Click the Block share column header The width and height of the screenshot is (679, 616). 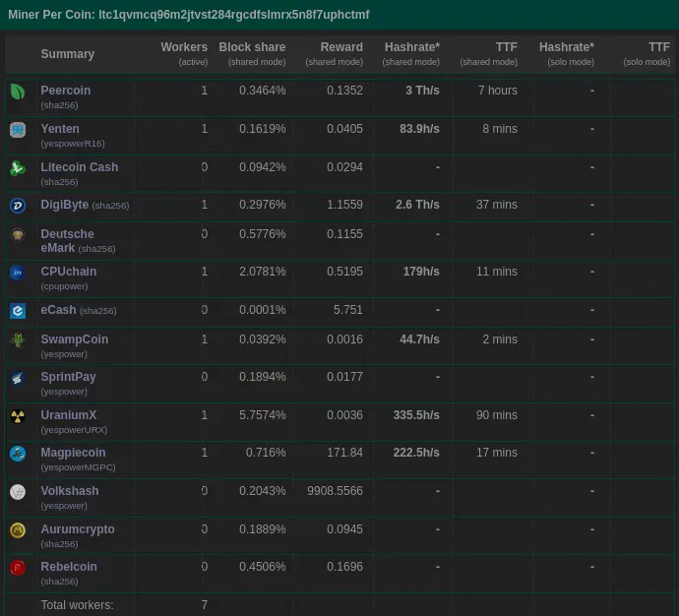click(253, 54)
